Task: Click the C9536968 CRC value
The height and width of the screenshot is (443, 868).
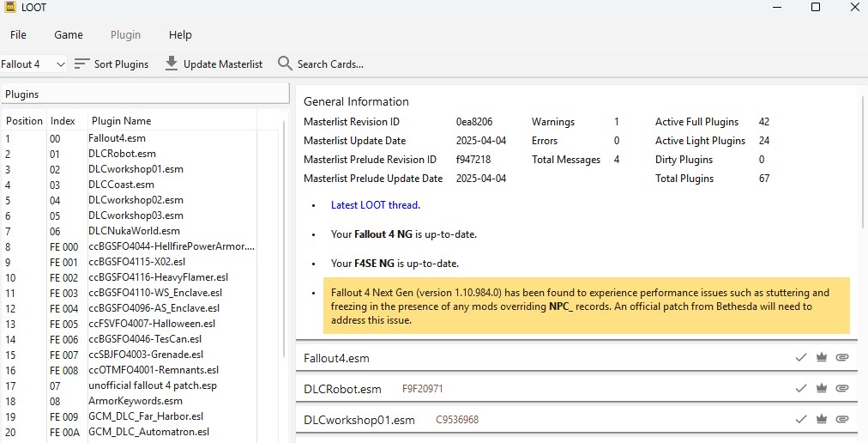Action: coord(457,420)
